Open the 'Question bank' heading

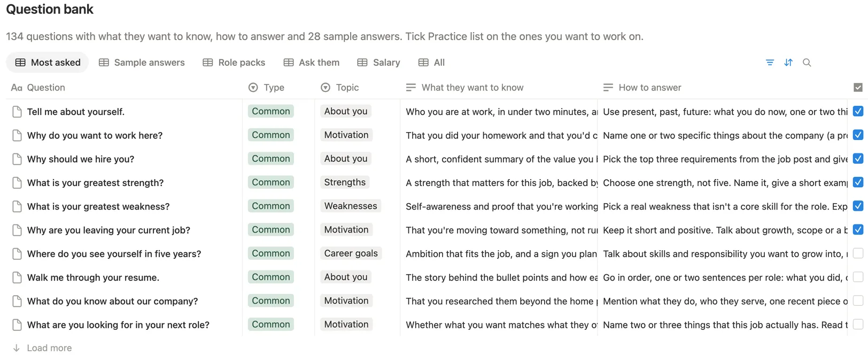(50, 10)
